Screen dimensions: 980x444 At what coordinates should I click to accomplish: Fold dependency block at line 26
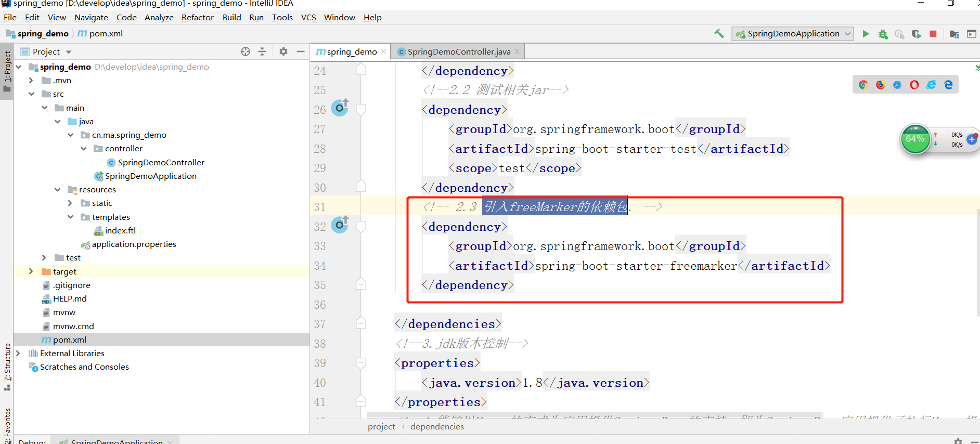coord(360,109)
